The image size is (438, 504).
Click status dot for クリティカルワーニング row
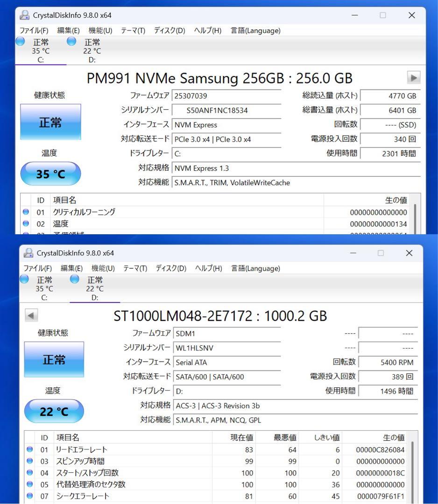26,212
